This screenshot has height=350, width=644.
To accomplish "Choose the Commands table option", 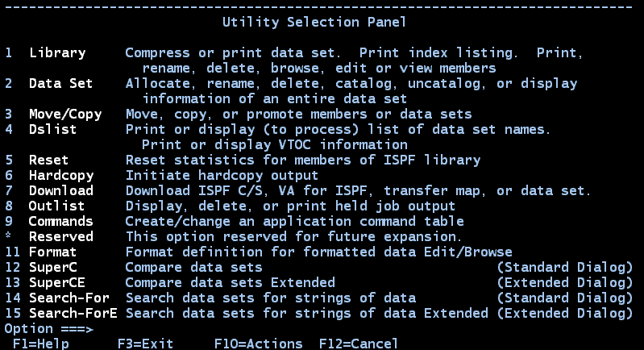I will click(x=60, y=222).
